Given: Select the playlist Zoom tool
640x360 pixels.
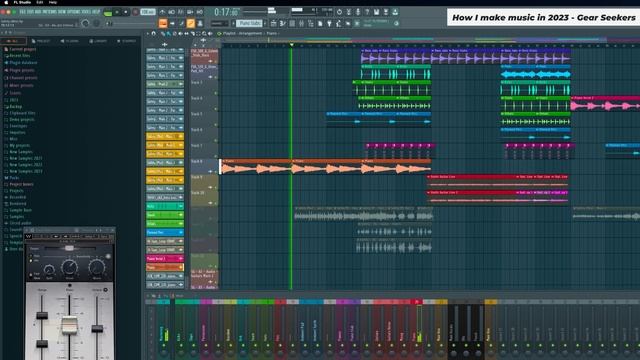Looking at the screenshot, I should coord(204,33).
